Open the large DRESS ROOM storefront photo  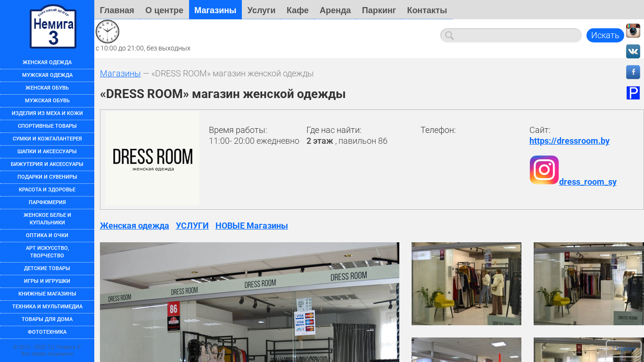pos(249,302)
